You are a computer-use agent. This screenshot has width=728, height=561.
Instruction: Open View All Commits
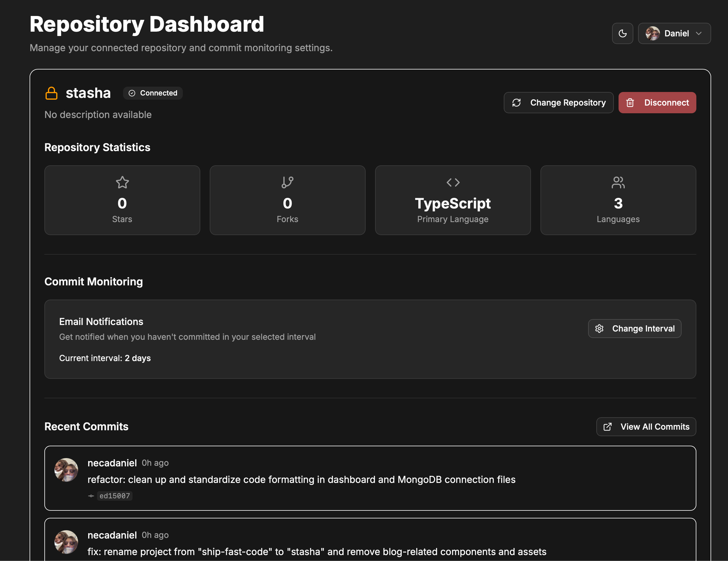click(646, 427)
